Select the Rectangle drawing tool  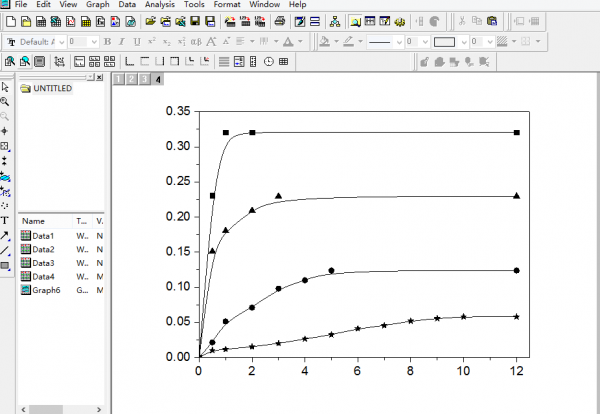(x=5, y=266)
